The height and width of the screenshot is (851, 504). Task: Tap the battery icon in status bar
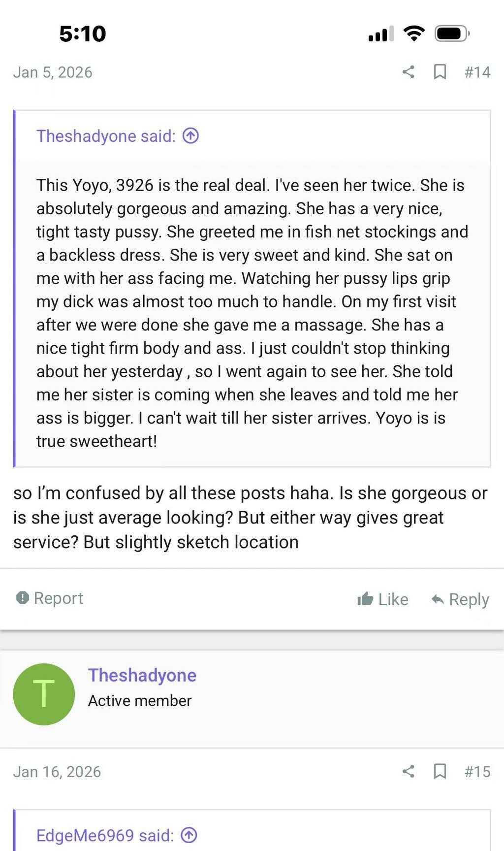(452, 33)
